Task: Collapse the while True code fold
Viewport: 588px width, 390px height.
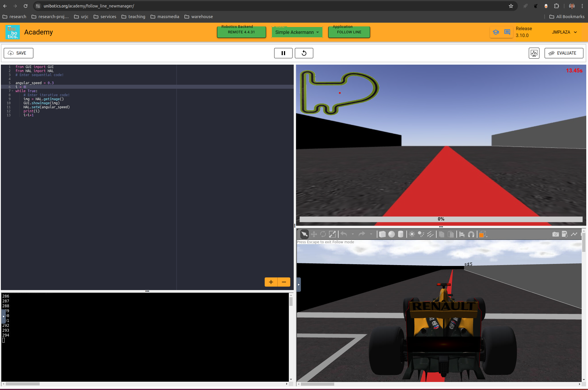Action: 12,91
